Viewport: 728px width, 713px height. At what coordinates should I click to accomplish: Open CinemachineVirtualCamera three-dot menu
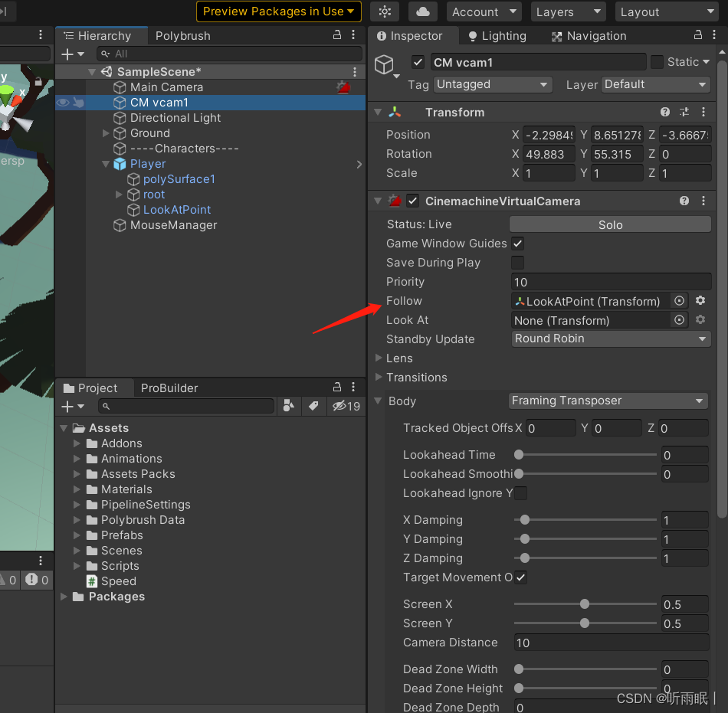click(x=703, y=201)
